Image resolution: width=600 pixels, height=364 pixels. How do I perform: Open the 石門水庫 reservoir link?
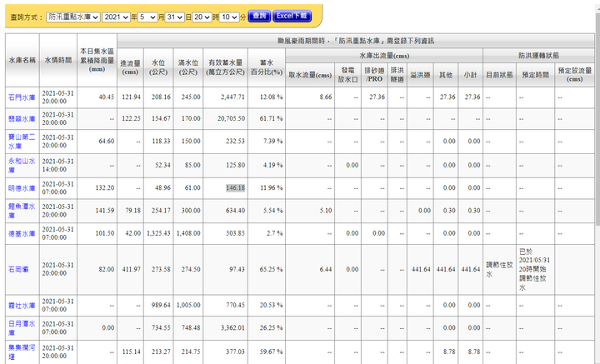pos(22,97)
